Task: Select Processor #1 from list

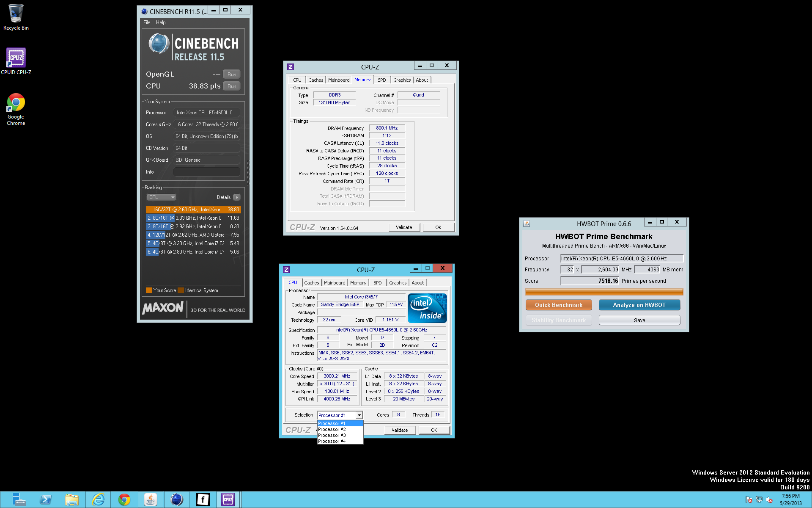Action: [340, 423]
